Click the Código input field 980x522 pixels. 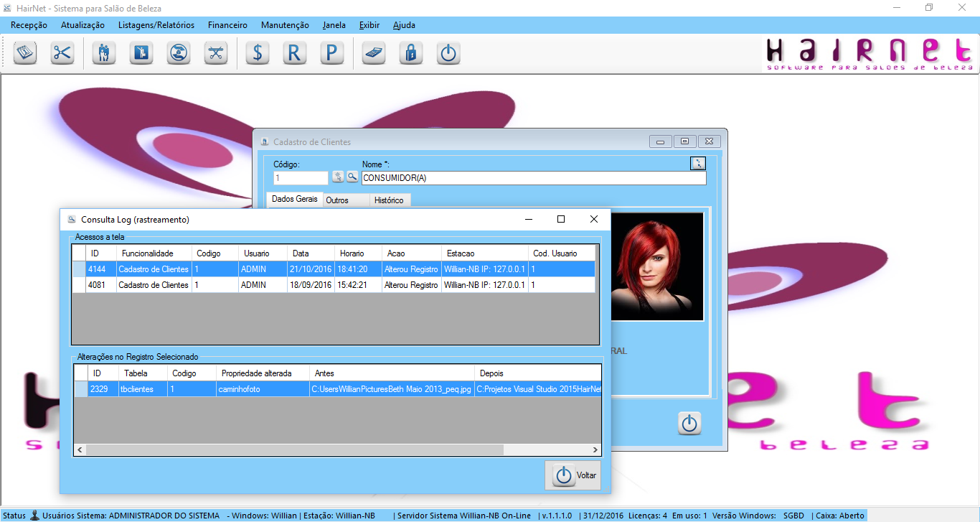coord(301,177)
